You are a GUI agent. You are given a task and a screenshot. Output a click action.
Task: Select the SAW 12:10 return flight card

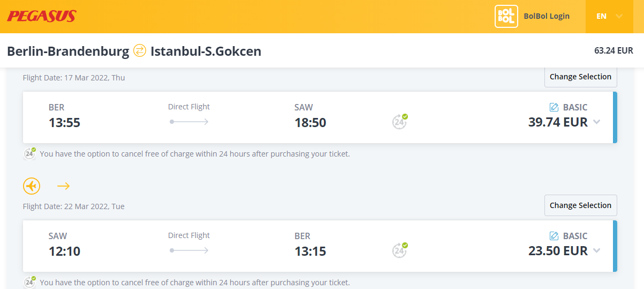[320, 246]
